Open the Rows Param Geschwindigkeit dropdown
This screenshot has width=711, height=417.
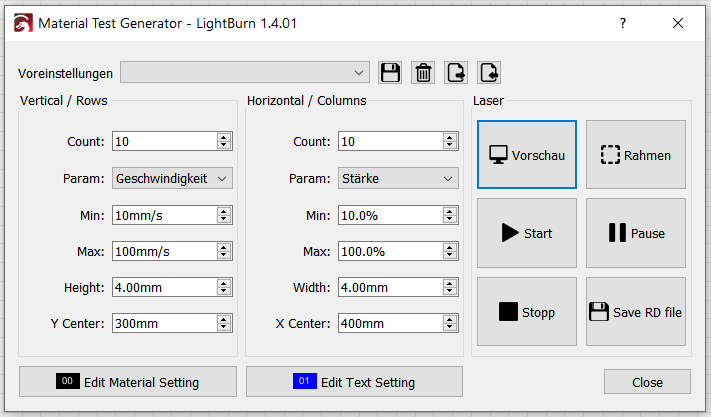[x=172, y=178]
